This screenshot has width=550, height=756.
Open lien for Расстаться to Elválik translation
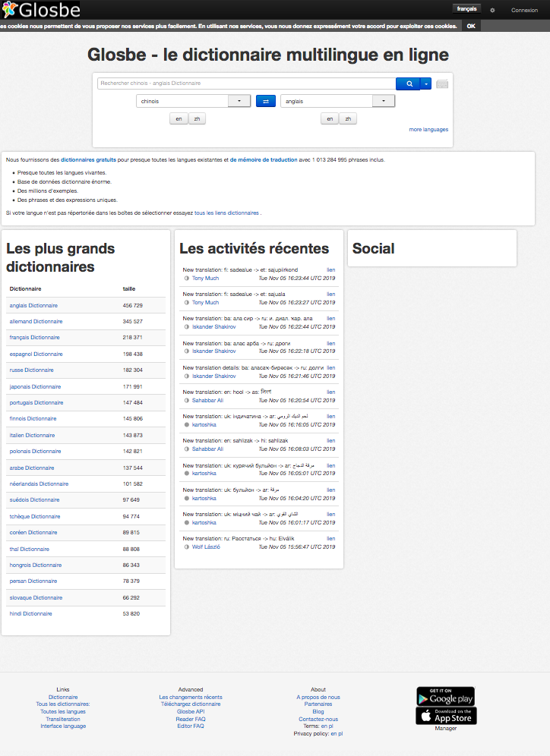click(330, 539)
